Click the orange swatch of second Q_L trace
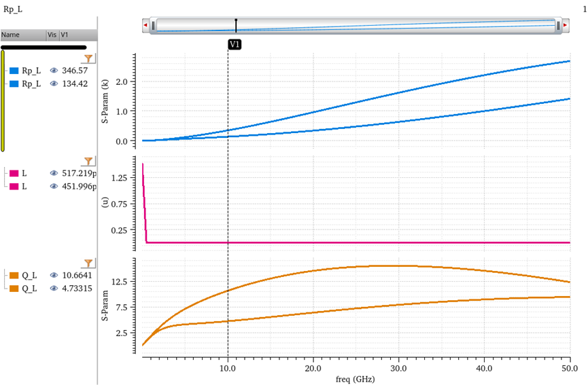This screenshot has width=588, height=385. (14, 289)
